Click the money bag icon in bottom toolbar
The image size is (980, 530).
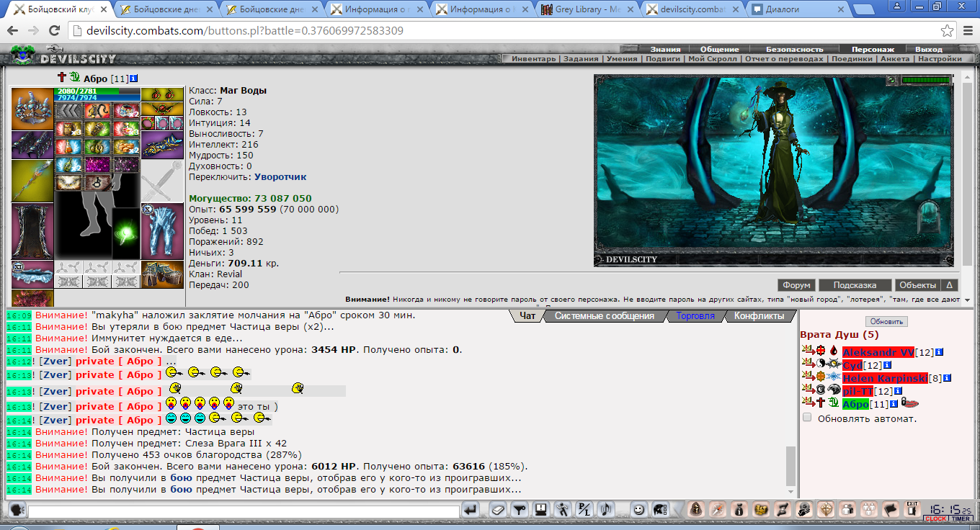click(x=739, y=510)
